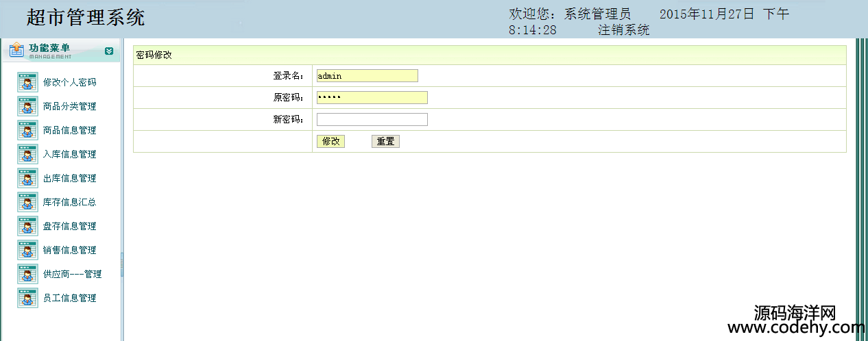This screenshot has width=868, height=341.
Task: Click the icon beside 商品分类管理
Action: [27, 106]
